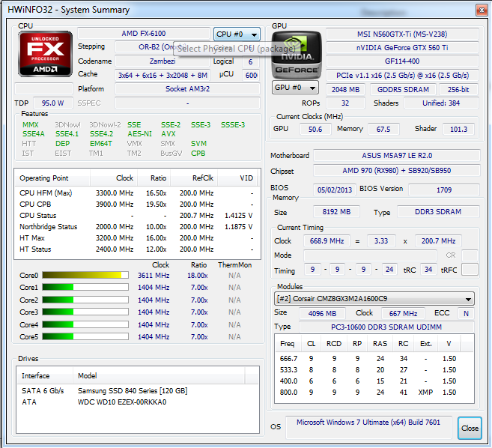This screenshot has width=492, height=448.
Task: Click the tRC value 34 field
Action: point(428,270)
